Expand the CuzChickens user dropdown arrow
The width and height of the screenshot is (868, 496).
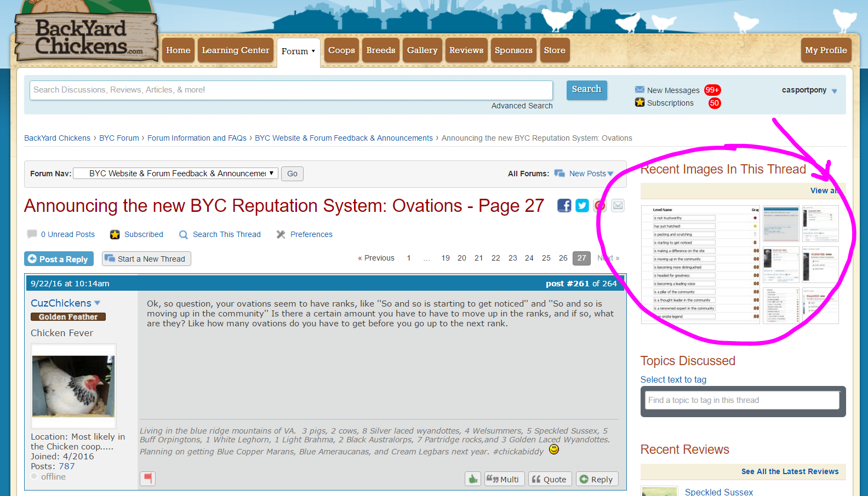click(x=98, y=303)
